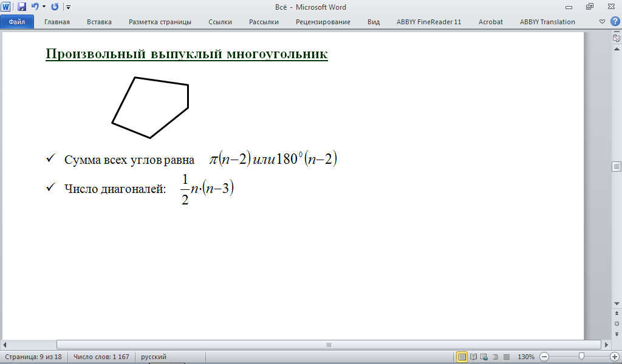Open the Customize Quick Access Toolbar dropdown
622x364 pixels.
(68, 7)
